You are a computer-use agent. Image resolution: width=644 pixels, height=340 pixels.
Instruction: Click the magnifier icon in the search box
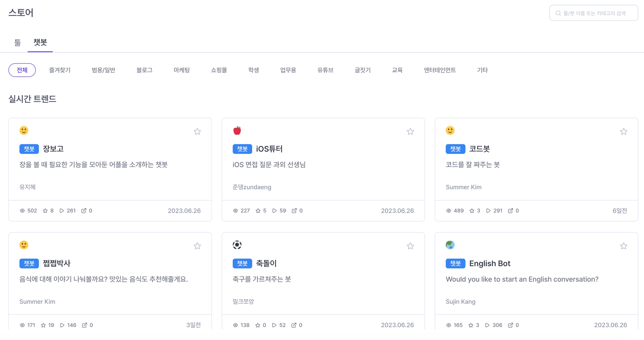[558, 13]
